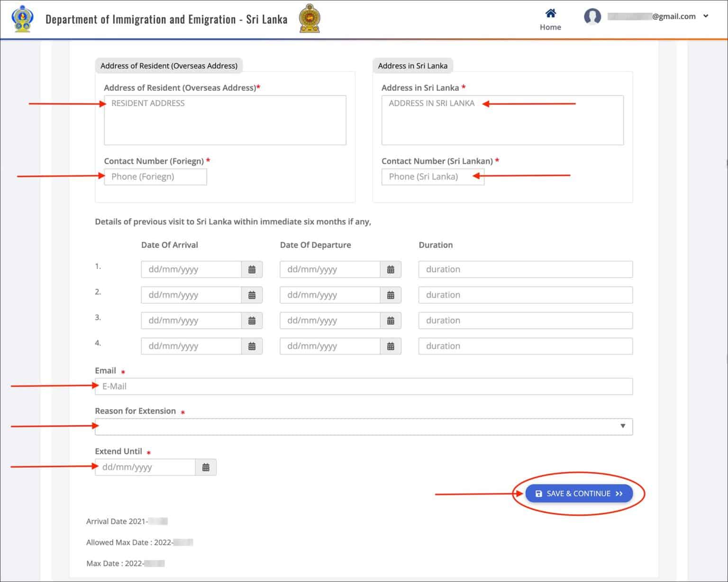The width and height of the screenshot is (728, 582).
Task: Open calendar for row 1 arrival date
Action: coord(252,269)
